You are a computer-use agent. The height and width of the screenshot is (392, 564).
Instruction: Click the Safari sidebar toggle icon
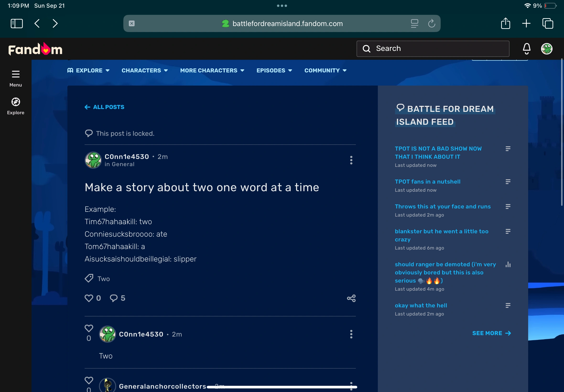point(17,24)
